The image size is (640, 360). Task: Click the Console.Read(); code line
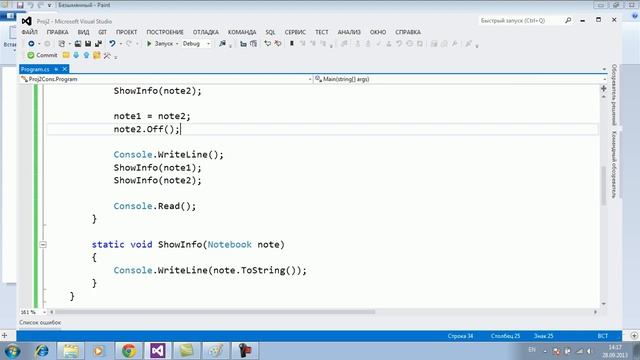[x=155, y=206]
